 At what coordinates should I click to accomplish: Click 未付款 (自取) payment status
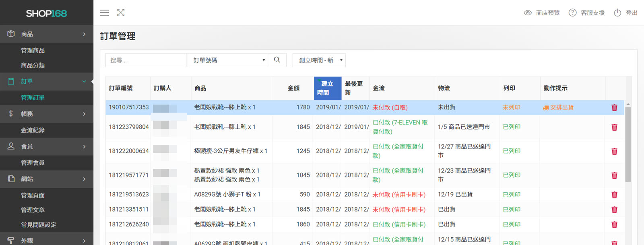(x=390, y=107)
